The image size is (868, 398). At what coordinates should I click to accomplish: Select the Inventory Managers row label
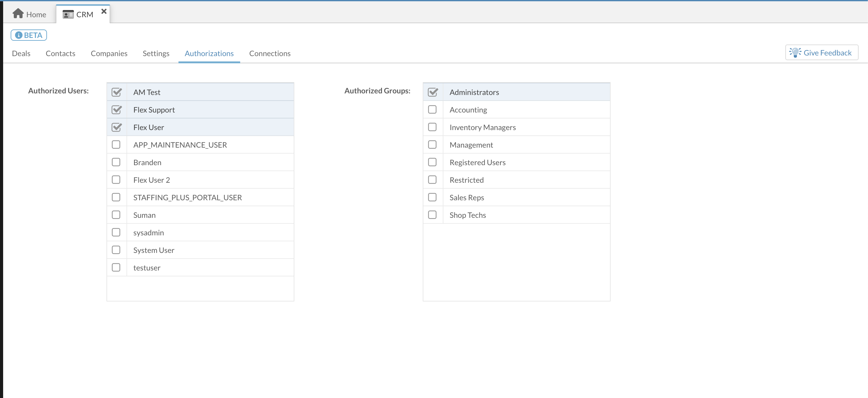coord(482,128)
